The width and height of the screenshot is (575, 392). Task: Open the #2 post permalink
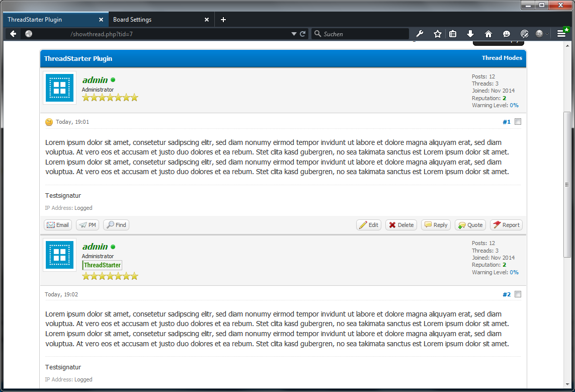point(507,294)
